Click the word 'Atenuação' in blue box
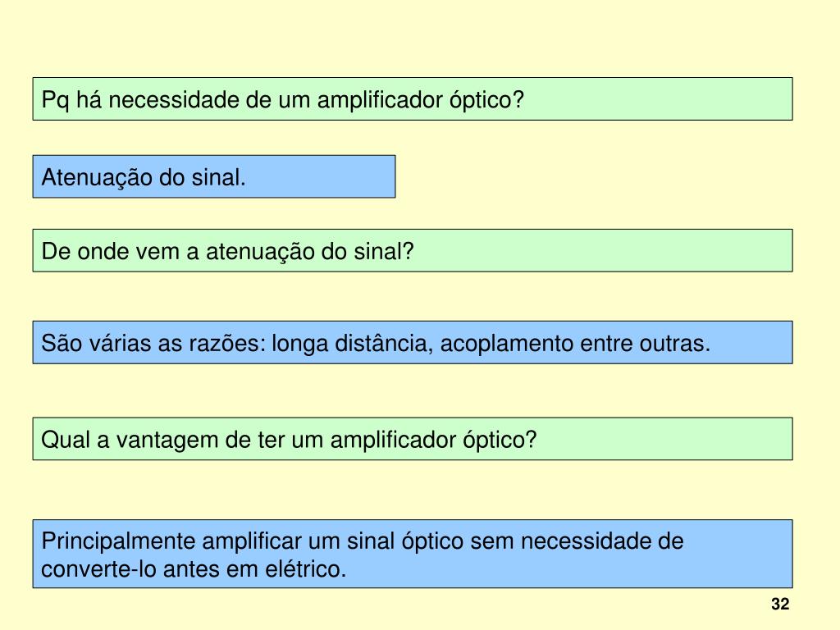The height and width of the screenshot is (630, 840). point(97,178)
